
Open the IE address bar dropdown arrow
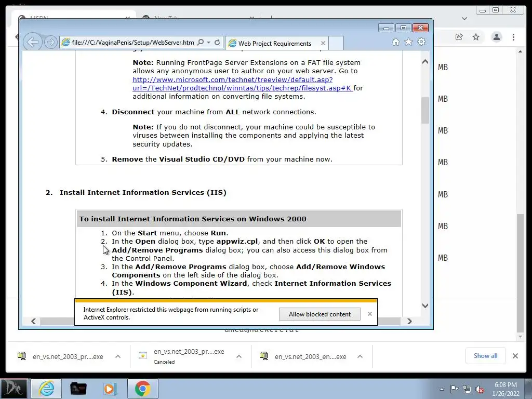(209, 43)
